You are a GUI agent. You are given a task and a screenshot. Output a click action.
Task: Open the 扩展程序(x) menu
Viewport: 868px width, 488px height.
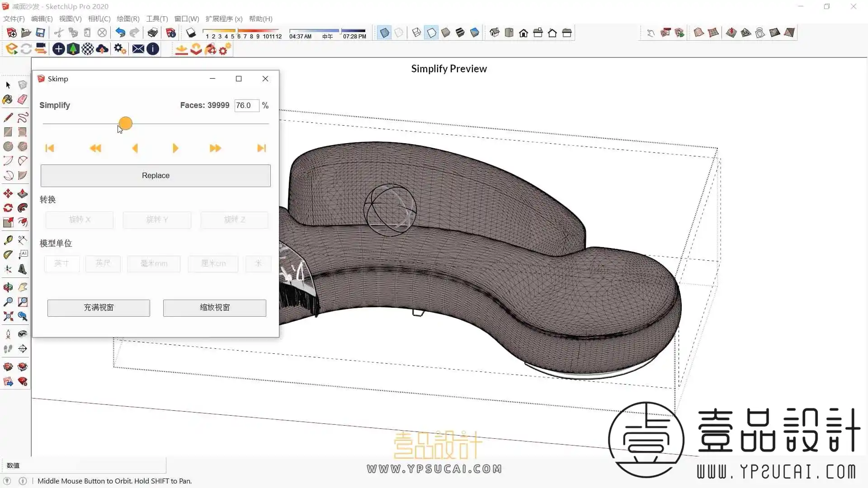pyautogui.click(x=224, y=19)
